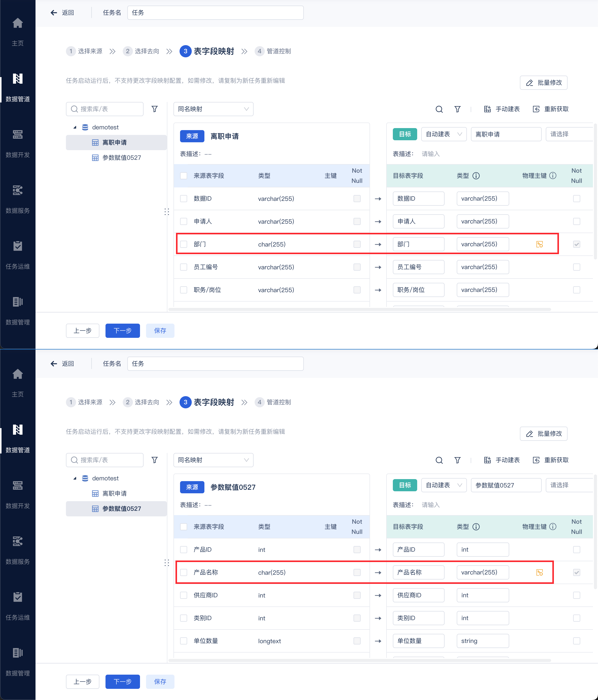
Task: Click the orange type-conversion warning icon in 部门 row
Action: click(540, 244)
